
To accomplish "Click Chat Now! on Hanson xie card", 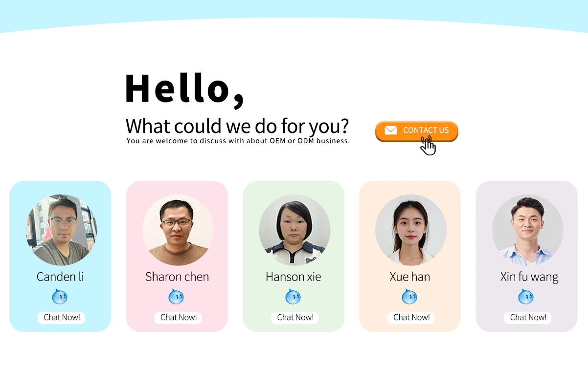I will pos(295,317).
